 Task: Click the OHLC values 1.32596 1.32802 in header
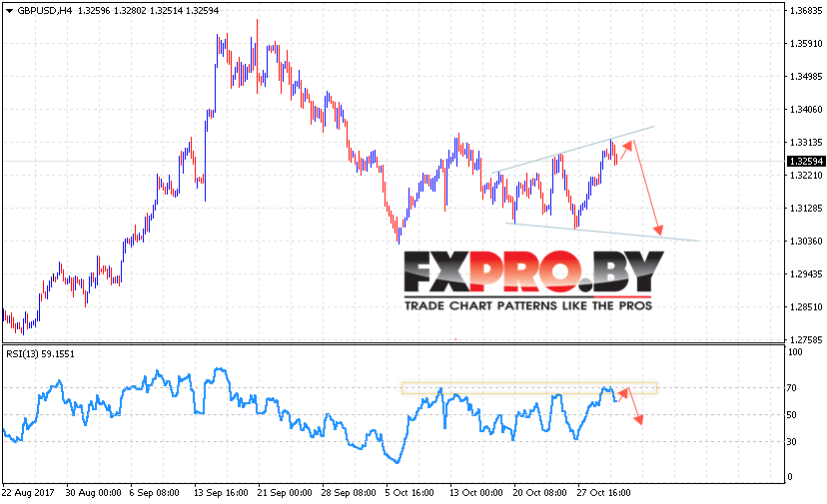pyautogui.click(x=112, y=11)
